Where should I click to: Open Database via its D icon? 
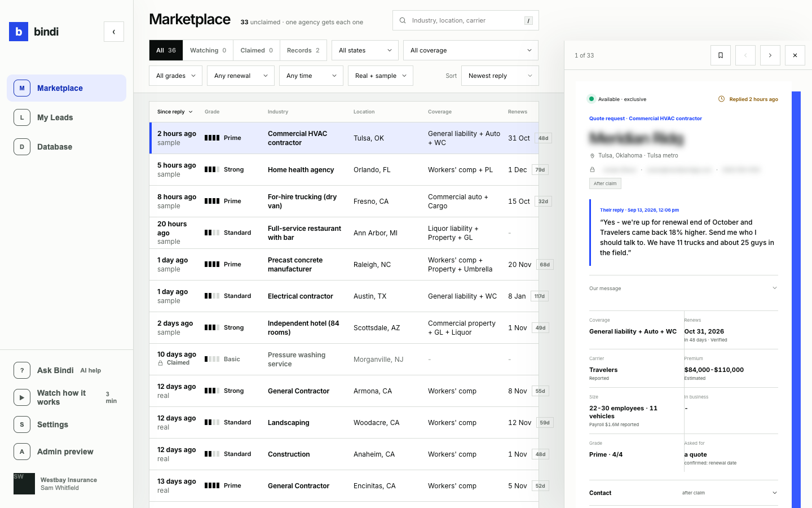(22, 147)
